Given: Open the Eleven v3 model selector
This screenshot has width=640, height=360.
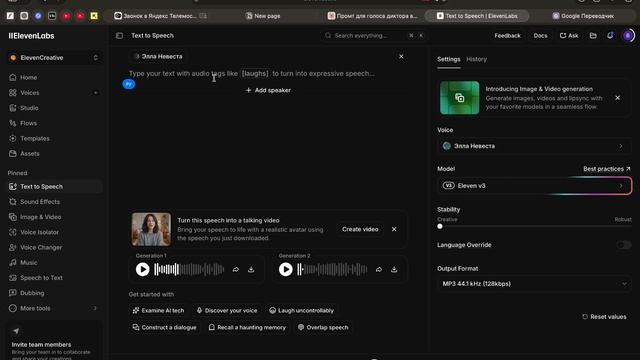Looking at the screenshot, I should [x=534, y=186].
